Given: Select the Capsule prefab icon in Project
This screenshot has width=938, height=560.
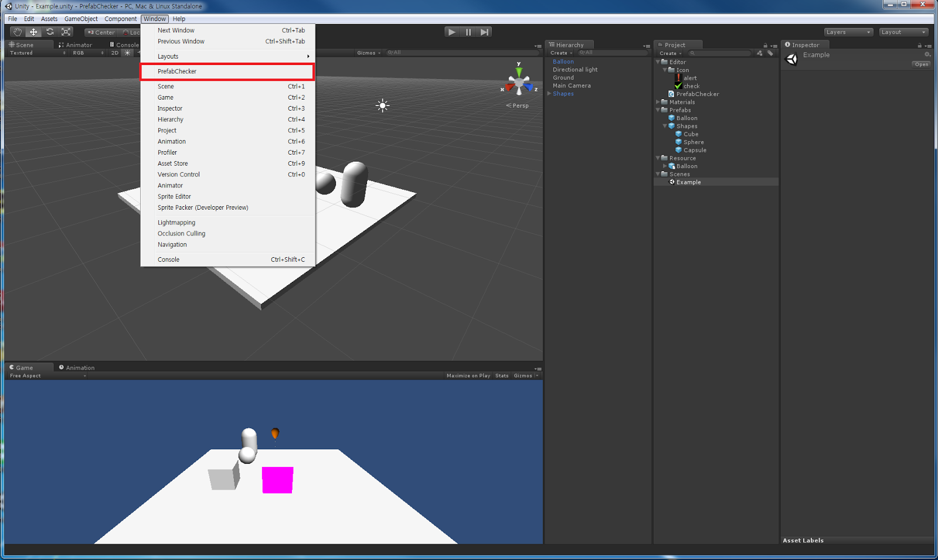Looking at the screenshot, I should click(x=678, y=150).
